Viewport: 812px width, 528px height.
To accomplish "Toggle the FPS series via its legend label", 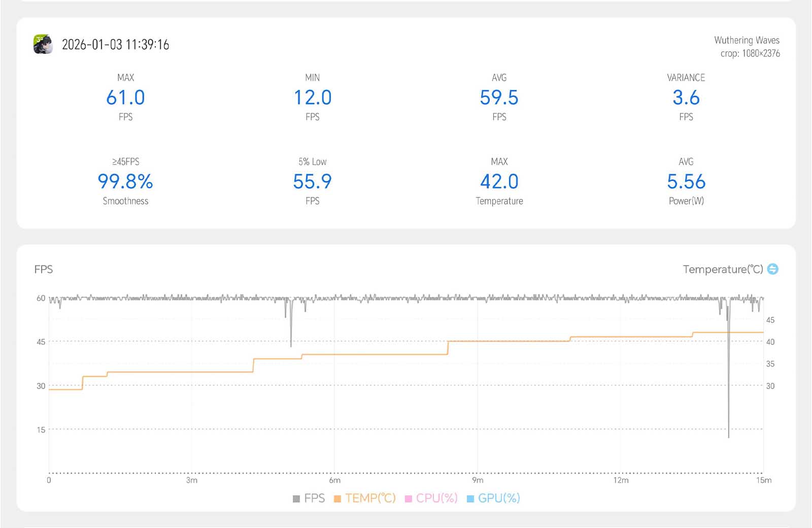I will (x=314, y=499).
